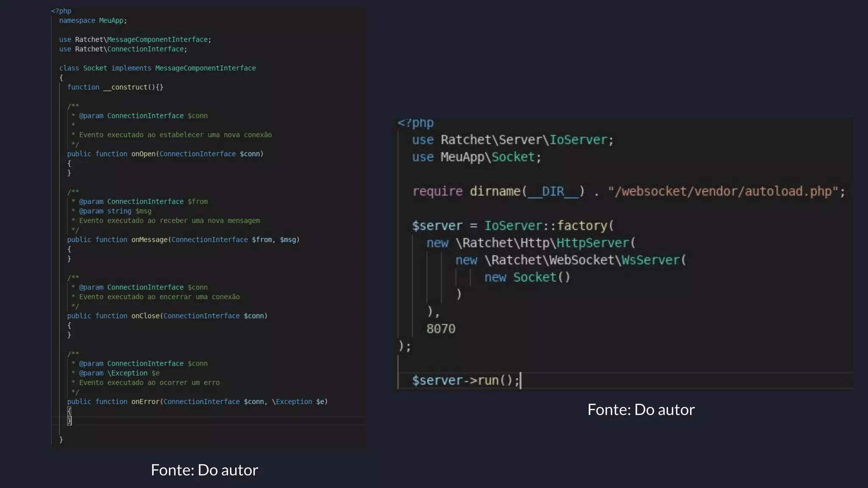
Task: Click the onMessage function name
Action: coord(149,240)
